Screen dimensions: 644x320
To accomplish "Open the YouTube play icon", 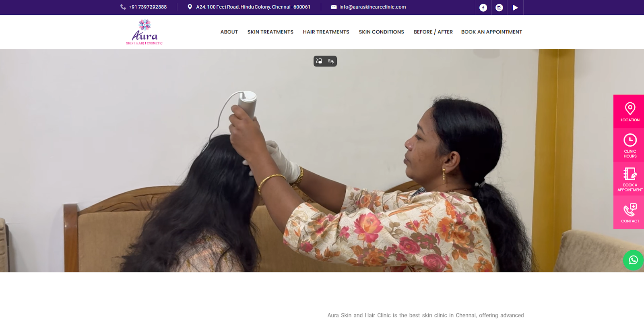I will [x=515, y=7].
